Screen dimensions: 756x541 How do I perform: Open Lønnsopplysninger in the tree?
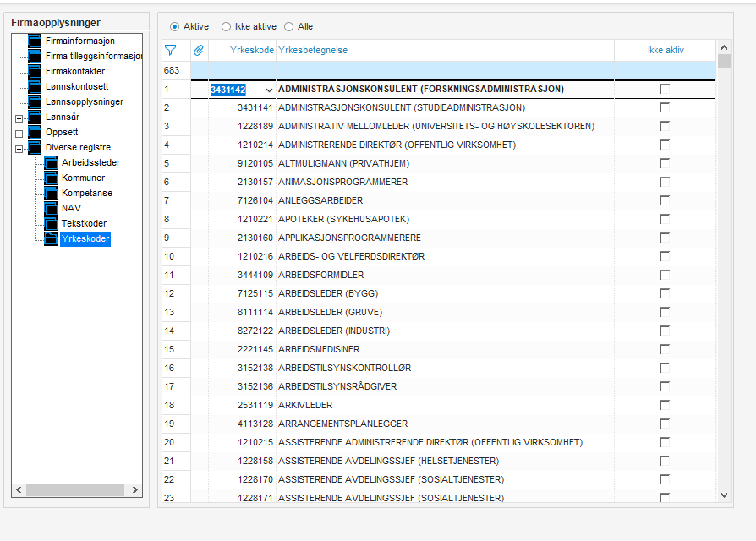point(85,101)
